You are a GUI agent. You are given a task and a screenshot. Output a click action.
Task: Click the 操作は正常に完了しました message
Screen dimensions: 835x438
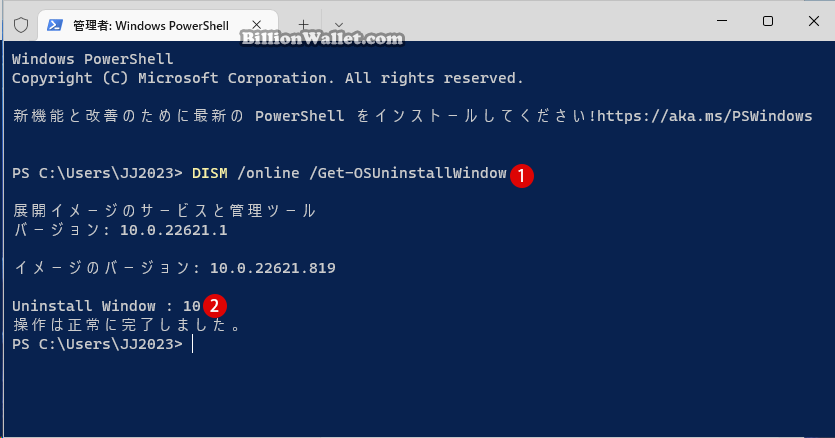(x=127, y=325)
